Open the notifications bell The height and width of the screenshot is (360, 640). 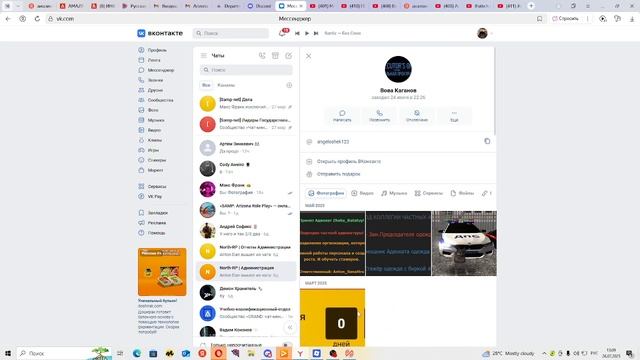pos(282,33)
